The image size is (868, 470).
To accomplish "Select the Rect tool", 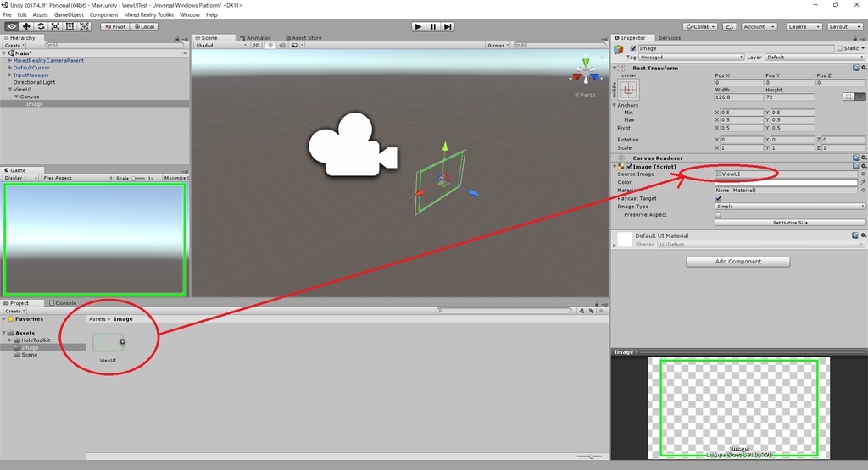I will [70, 26].
